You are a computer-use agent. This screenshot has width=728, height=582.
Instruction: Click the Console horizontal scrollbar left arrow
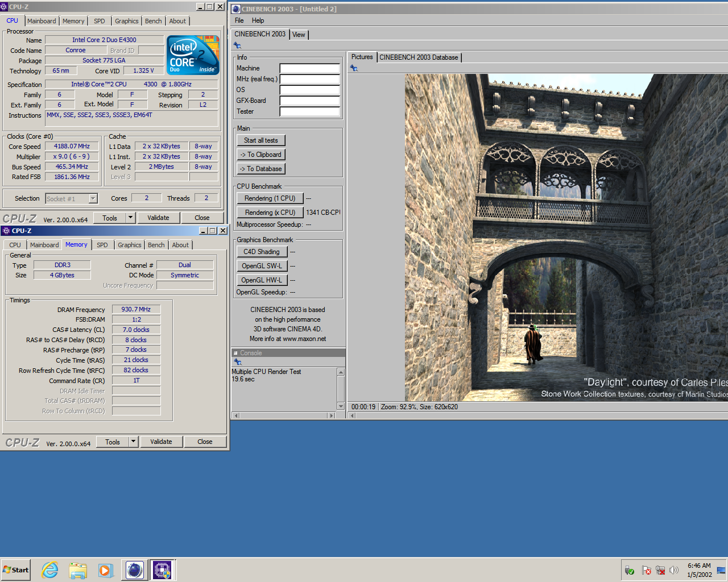pyautogui.click(x=236, y=415)
